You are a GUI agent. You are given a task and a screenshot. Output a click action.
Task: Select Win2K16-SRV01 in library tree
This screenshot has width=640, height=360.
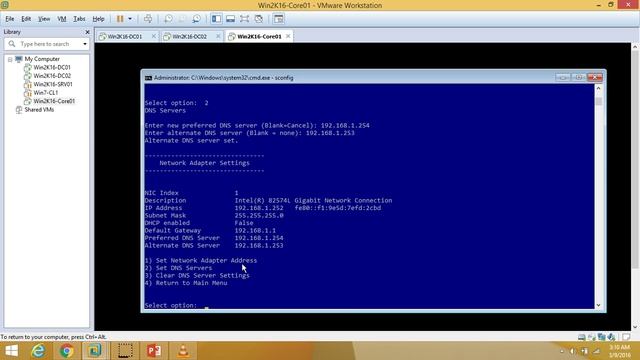[53, 84]
